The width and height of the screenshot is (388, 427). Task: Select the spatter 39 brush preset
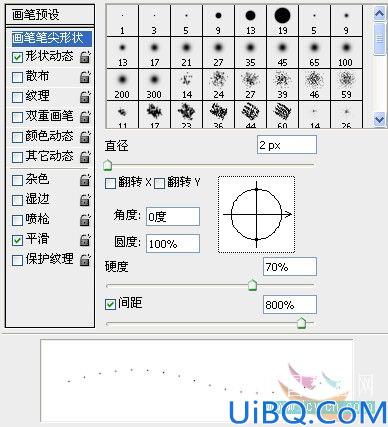pyautogui.click(x=282, y=85)
